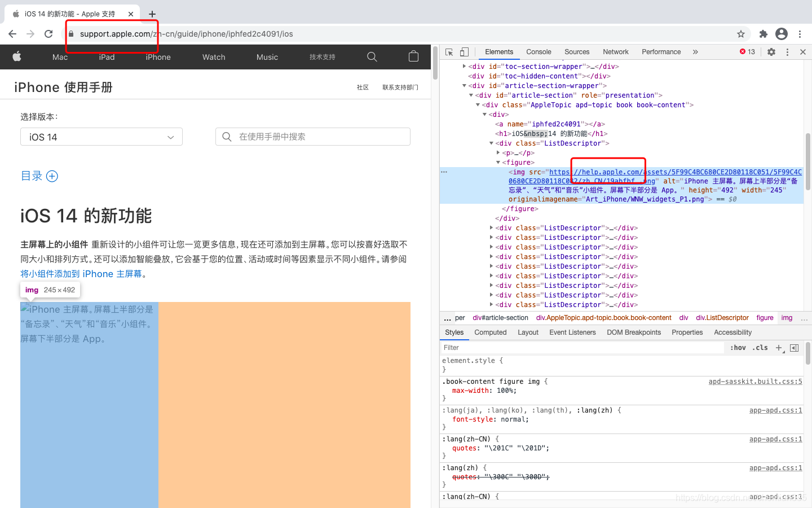Click the Apple logo in site nav
Screen dimensions: 812x508
[17, 56]
